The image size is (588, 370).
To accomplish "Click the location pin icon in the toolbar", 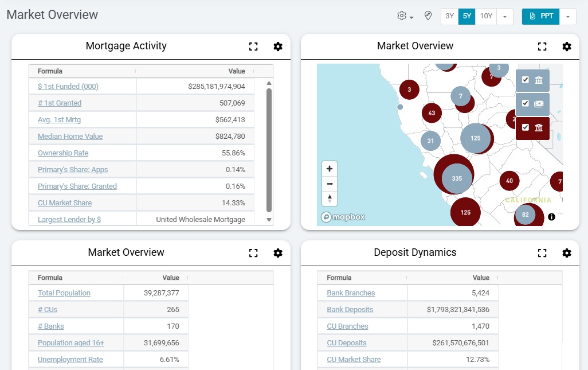I will (428, 16).
